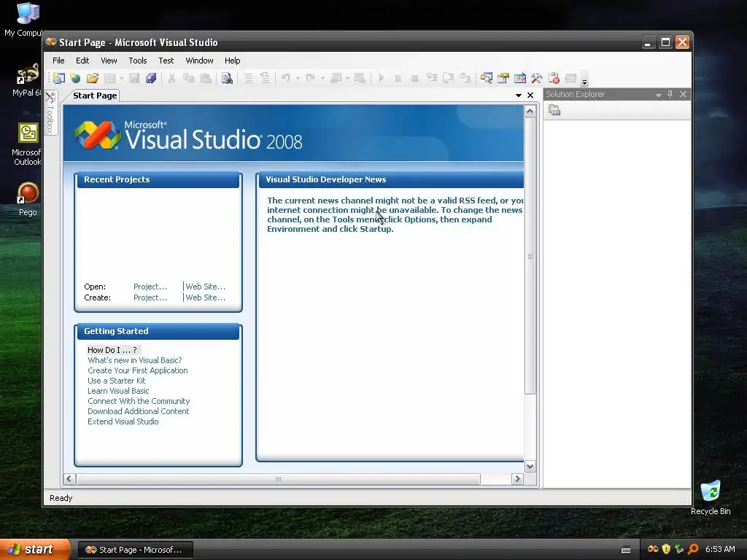Image resolution: width=747 pixels, height=560 pixels.
Task: Click Open Project... link in Recent Projects
Action: [x=150, y=287]
